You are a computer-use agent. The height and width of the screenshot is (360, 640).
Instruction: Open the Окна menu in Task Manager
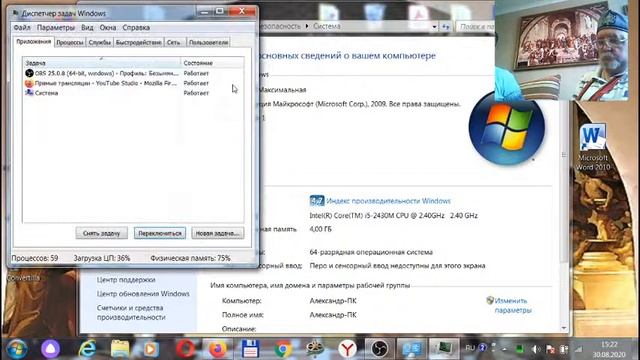click(108, 28)
